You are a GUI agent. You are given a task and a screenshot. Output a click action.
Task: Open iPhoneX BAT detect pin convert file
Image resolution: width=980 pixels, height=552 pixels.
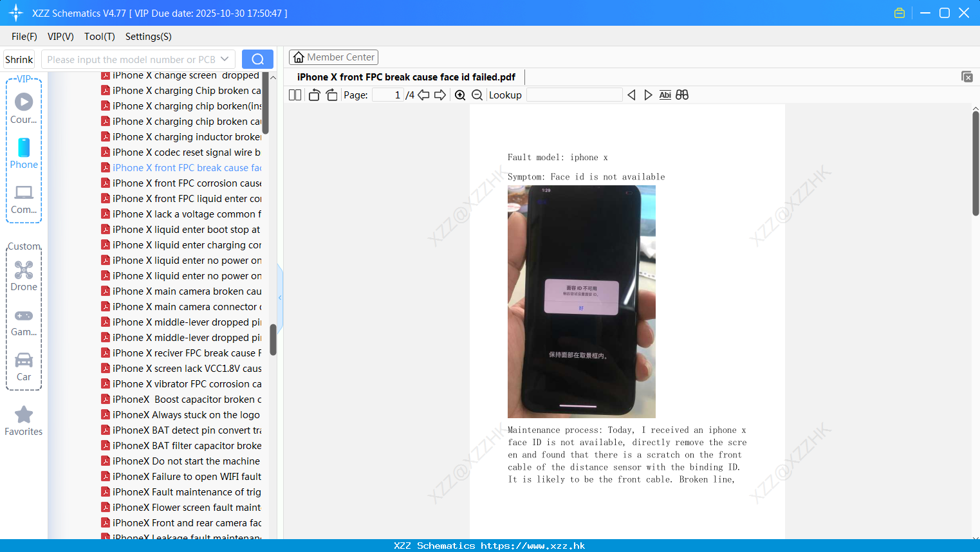click(x=180, y=430)
